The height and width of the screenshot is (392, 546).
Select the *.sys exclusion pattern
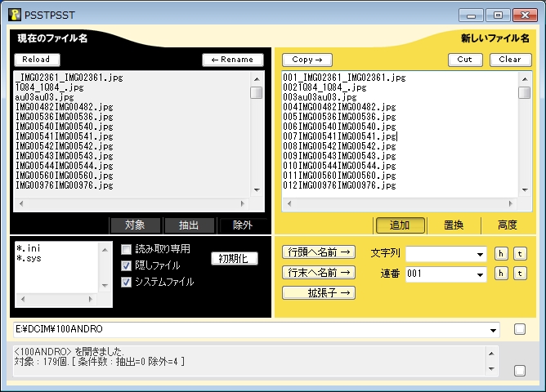point(29,258)
